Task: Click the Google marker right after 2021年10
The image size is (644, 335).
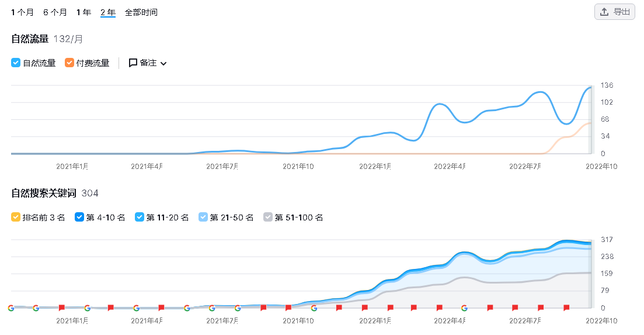Action: point(314,308)
